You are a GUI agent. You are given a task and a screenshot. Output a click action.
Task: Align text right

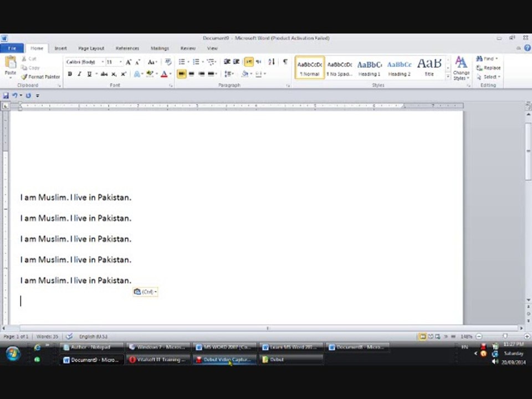(201, 74)
